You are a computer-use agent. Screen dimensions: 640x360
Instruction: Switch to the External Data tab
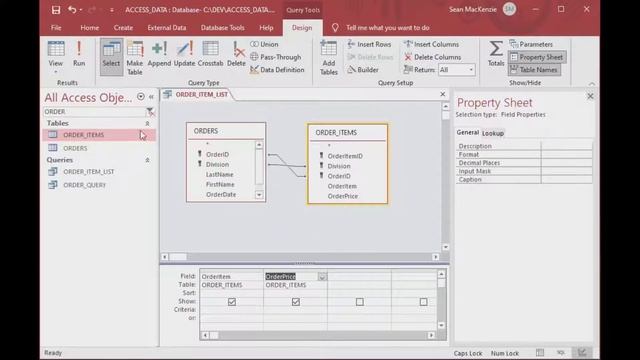click(167, 28)
